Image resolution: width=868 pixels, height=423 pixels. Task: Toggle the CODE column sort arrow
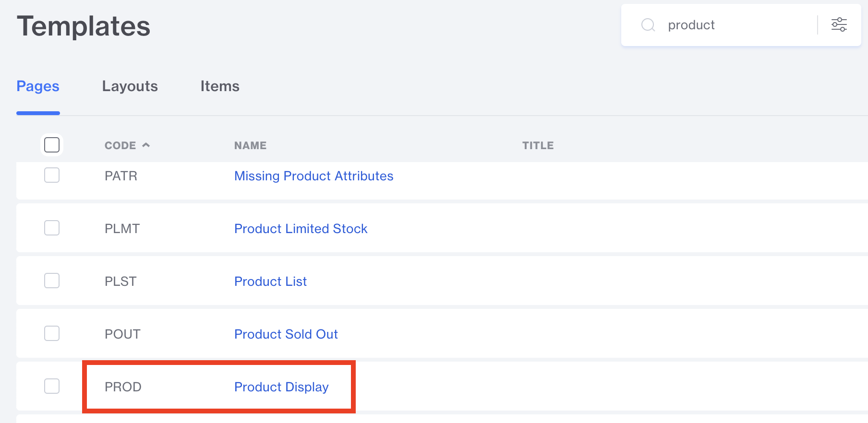point(146,145)
